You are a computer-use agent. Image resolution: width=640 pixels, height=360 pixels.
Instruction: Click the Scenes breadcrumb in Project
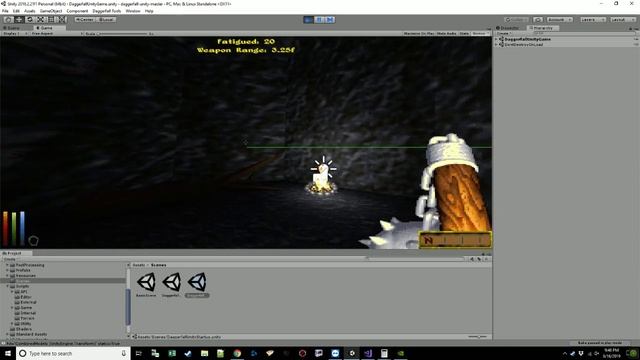[x=158, y=265]
